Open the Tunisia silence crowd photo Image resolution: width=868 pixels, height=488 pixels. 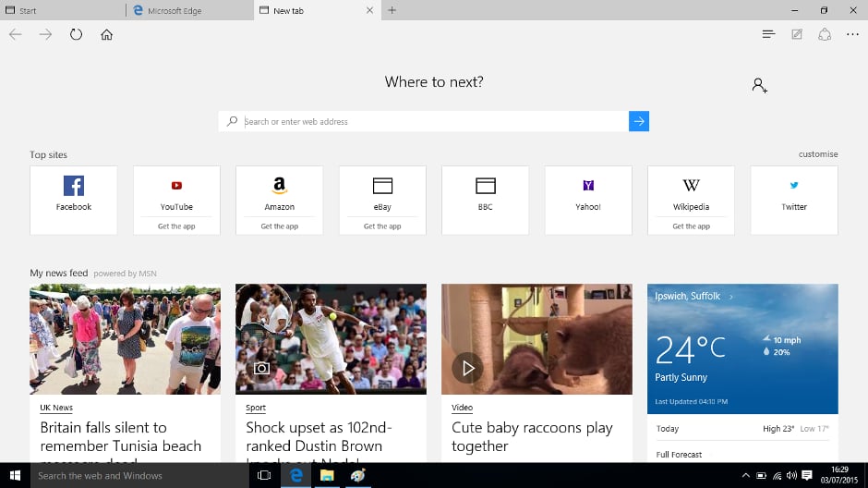pyautogui.click(x=125, y=339)
